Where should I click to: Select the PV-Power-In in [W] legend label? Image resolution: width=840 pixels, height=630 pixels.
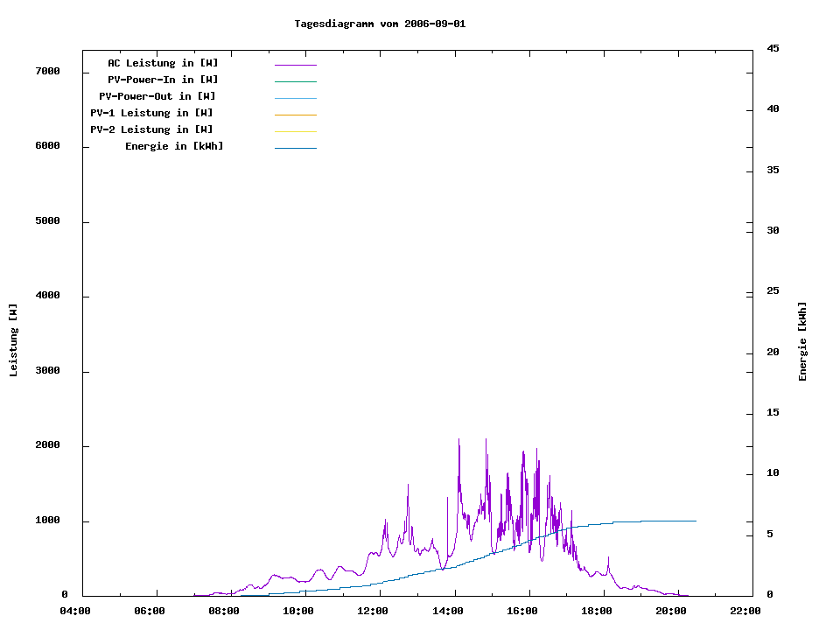tap(163, 80)
